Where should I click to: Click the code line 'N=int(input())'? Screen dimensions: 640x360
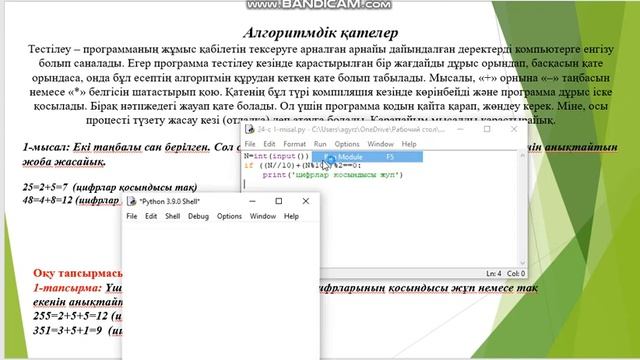point(276,156)
